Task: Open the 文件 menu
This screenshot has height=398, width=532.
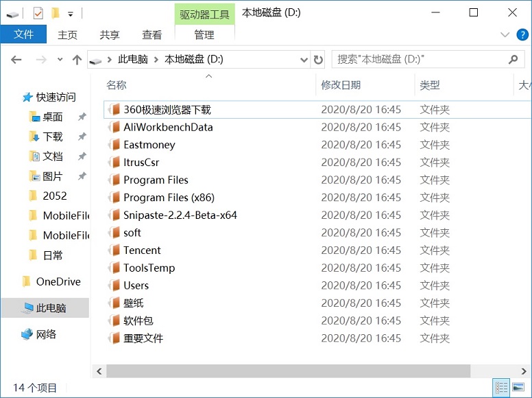Action: tap(23, 34)
